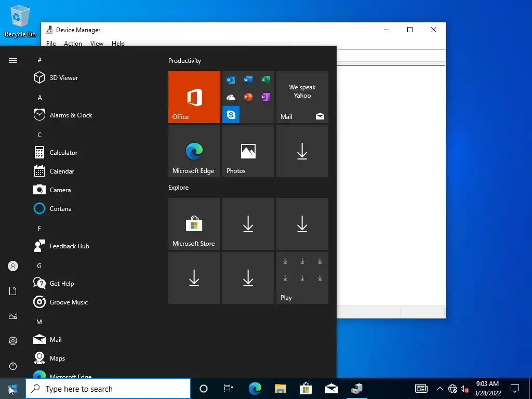
Task: Open Pictures from Start sidebar
Action: (x=13, y=316)
